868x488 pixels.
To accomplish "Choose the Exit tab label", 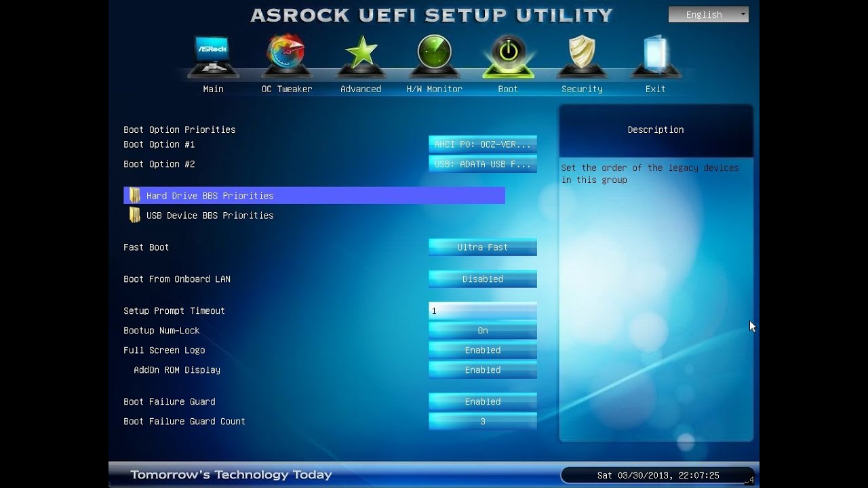I will tap(656, 89).
